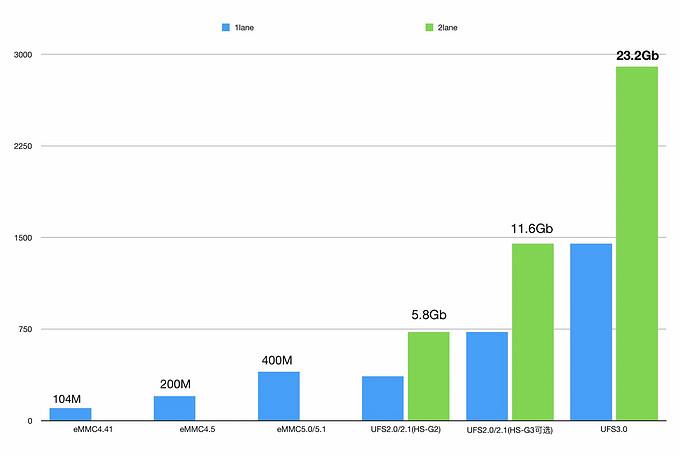Click the eMMC4.5 blue bar
The width and height of the screenshot is (680, 456).
tap(174, 408)
